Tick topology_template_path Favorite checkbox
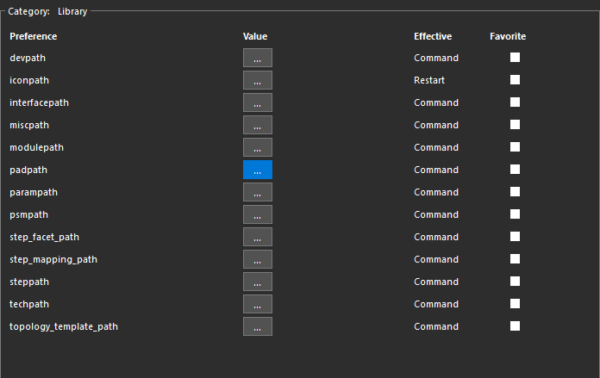 pyautogui.click(x=515, y=326)
